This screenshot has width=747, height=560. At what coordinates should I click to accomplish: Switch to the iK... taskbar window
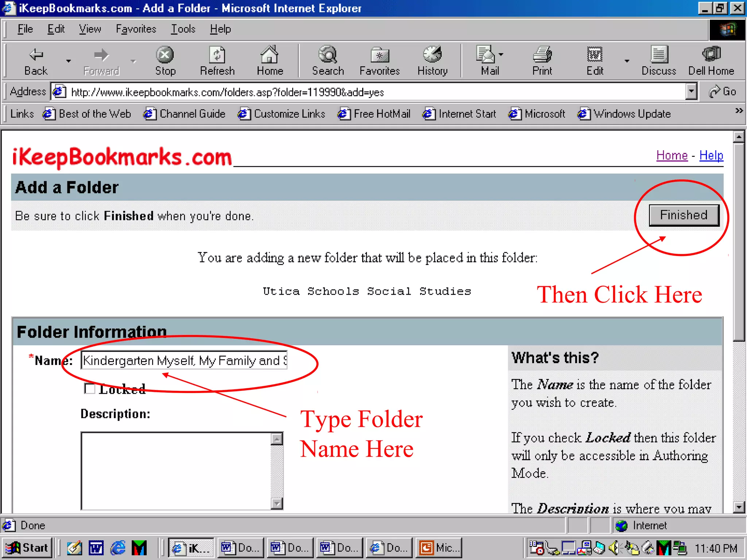pyautogui.click(x=191, y=548)
